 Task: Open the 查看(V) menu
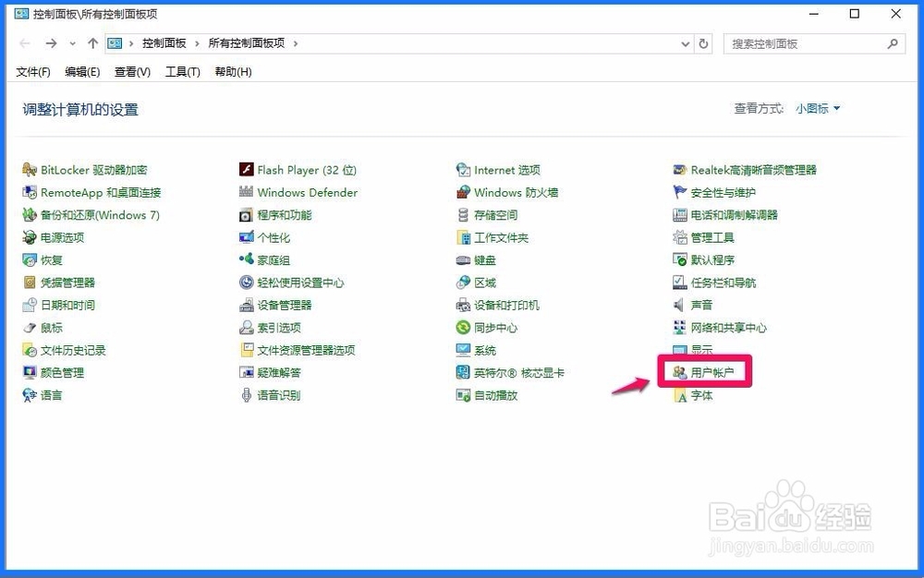[132, 72]
